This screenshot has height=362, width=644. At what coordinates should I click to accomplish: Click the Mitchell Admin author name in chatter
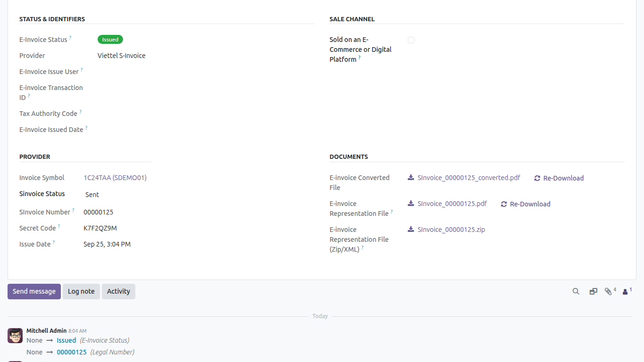pos(46,331)
